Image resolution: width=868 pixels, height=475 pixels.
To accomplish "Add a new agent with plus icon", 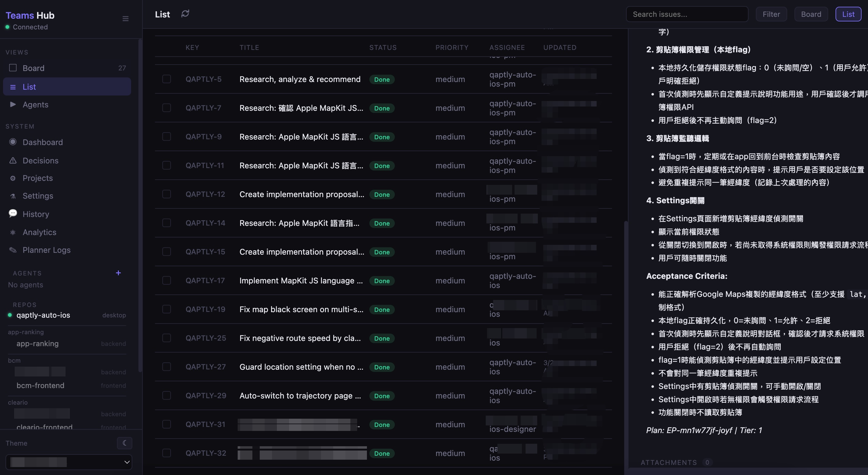I will pos(118,273).
